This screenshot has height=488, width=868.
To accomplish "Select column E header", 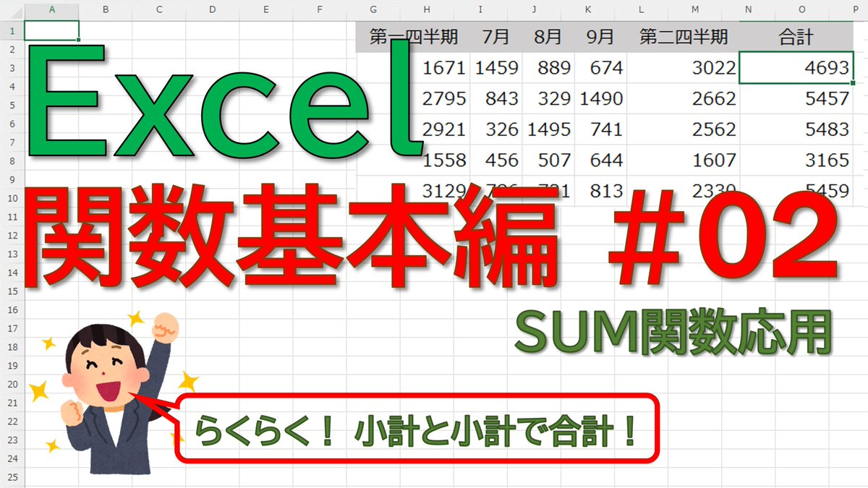I will (x=265, y=10).
